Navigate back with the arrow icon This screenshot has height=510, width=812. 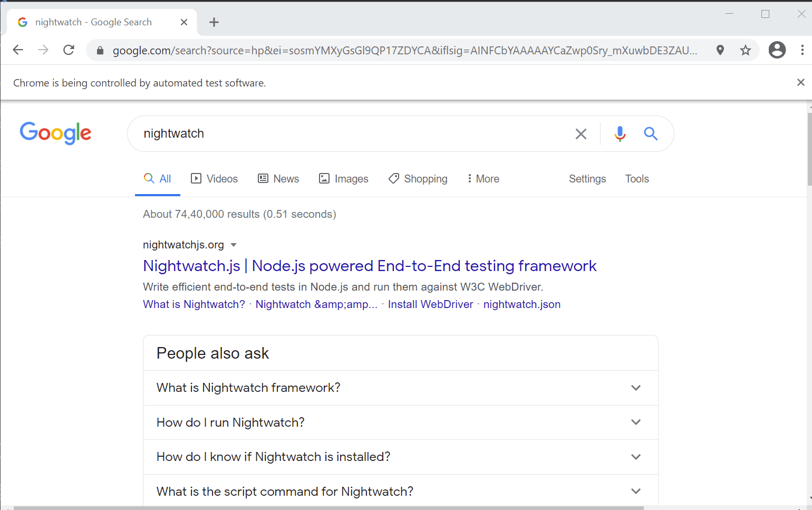coord(17,50)
